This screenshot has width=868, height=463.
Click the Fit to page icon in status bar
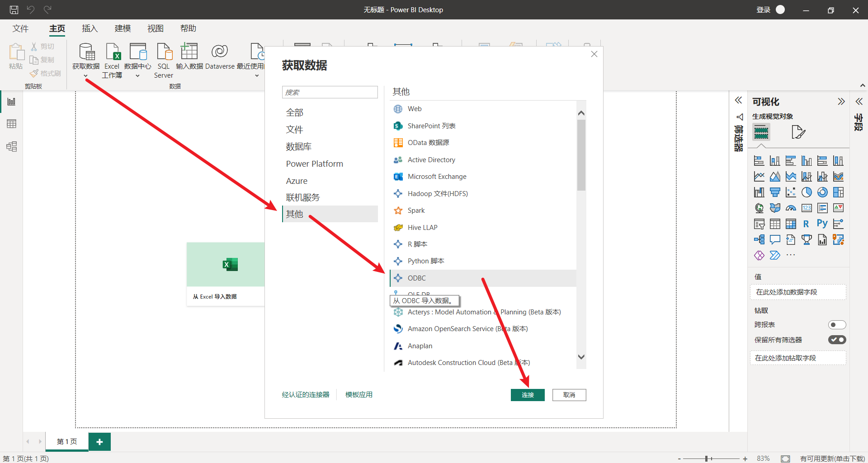pyautogui.click(x=786, y=458)
